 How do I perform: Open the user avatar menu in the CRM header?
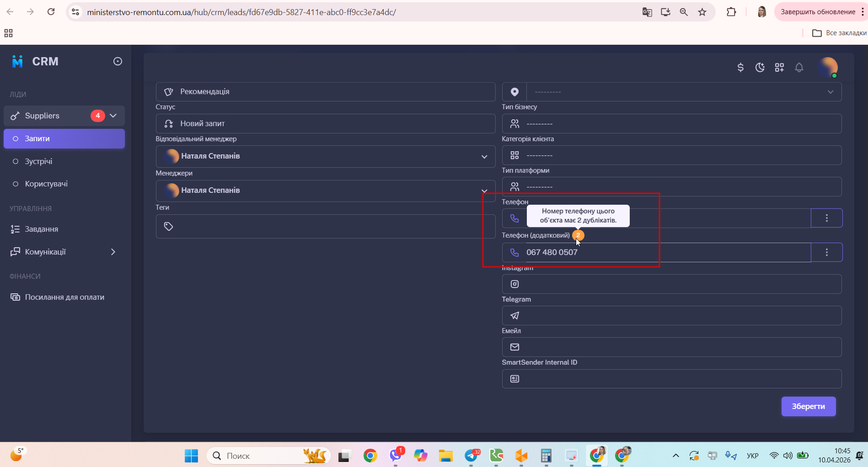click(828, 67)
